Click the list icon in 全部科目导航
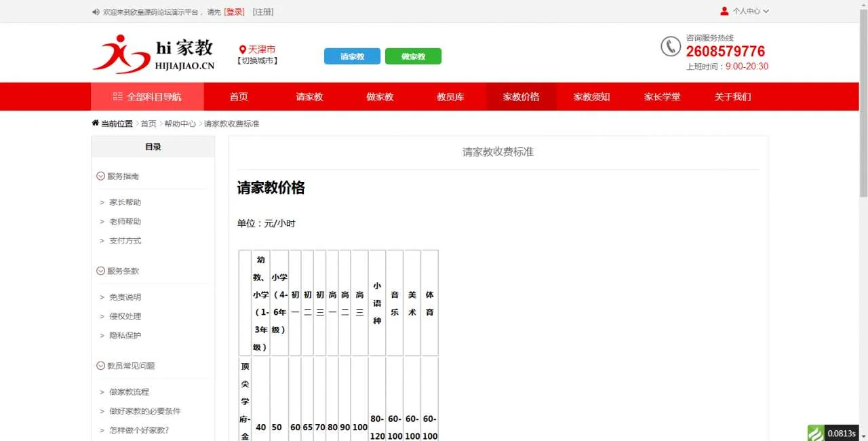Image resolution: width=868 pixels, height=441 pixels. point(118,96)
